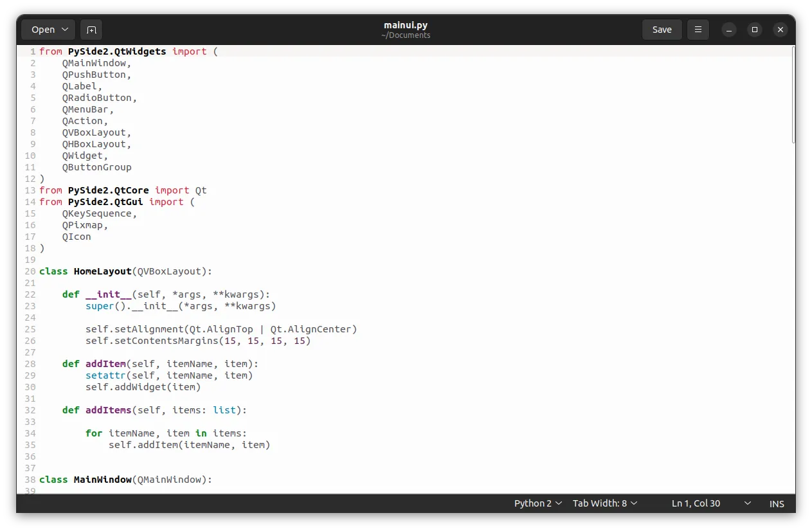The height and width of the screenshot is (531, 812).
Task: Click line number 20 in the gutter
Action: (x=30, y=271)
